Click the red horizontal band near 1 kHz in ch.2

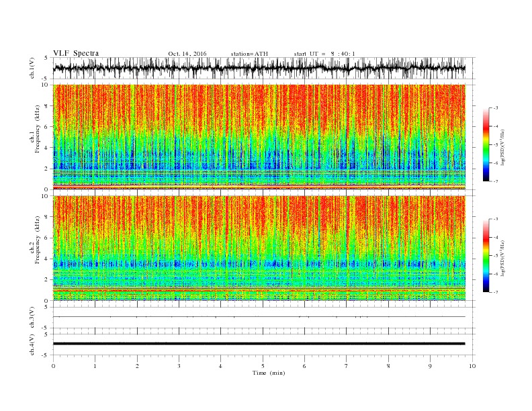(259, 290)
